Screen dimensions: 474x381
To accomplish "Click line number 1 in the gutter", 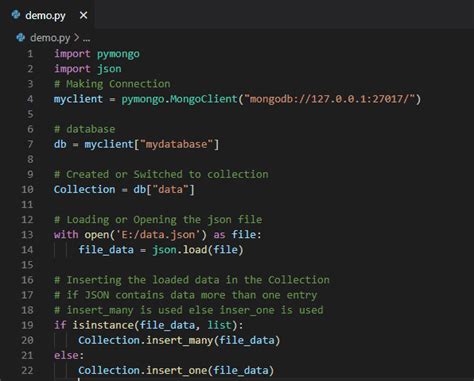I will click(30, 54).
